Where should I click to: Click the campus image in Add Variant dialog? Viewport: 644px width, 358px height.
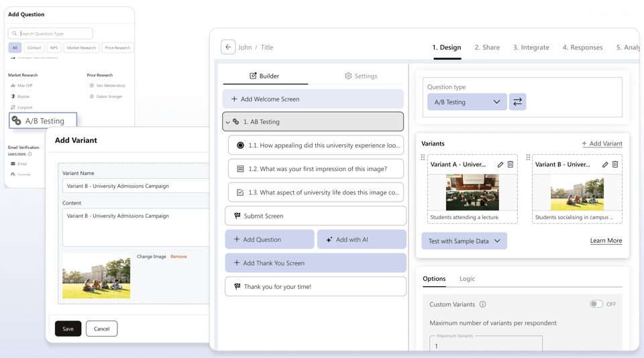[x=96, y=276]
